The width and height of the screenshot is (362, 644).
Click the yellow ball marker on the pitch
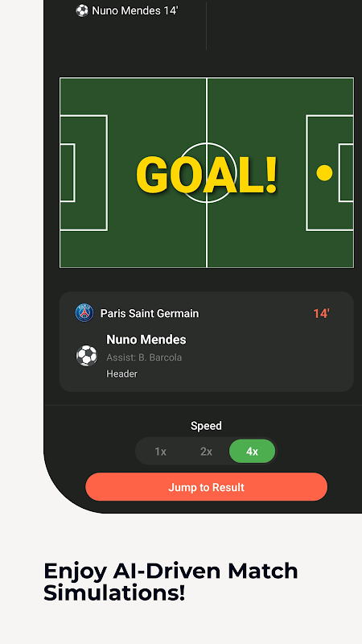point(324,172)
